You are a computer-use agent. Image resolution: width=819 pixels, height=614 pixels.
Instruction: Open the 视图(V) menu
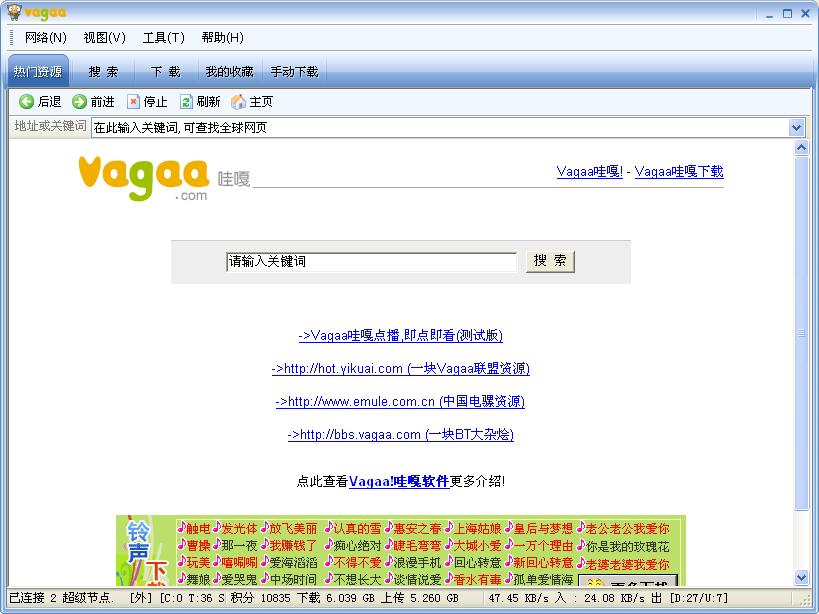click(x=104, y=38)
